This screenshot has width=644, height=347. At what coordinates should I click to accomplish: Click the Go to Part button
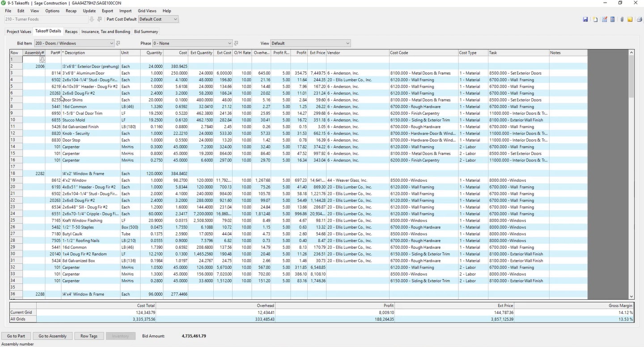click(x=16, y=336)
